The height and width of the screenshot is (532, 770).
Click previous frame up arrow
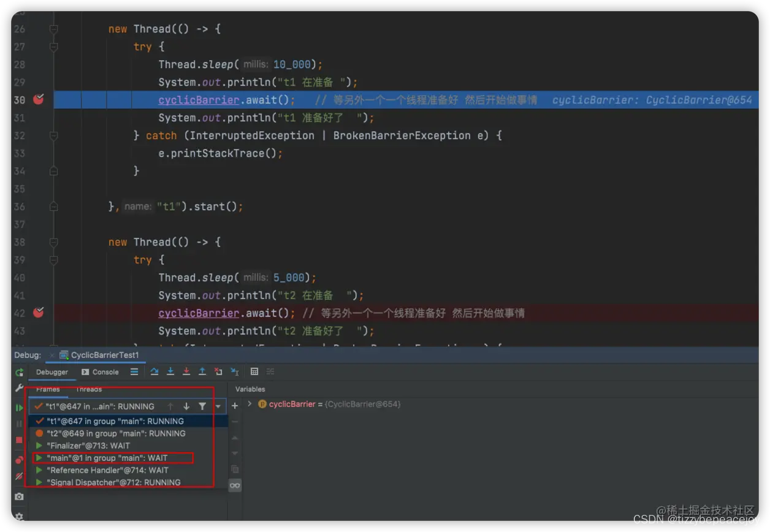[170, 406]
